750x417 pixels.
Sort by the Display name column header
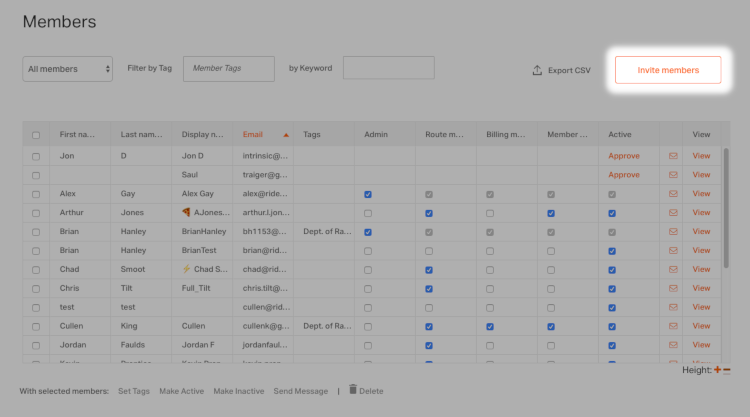tap(202, 134)
